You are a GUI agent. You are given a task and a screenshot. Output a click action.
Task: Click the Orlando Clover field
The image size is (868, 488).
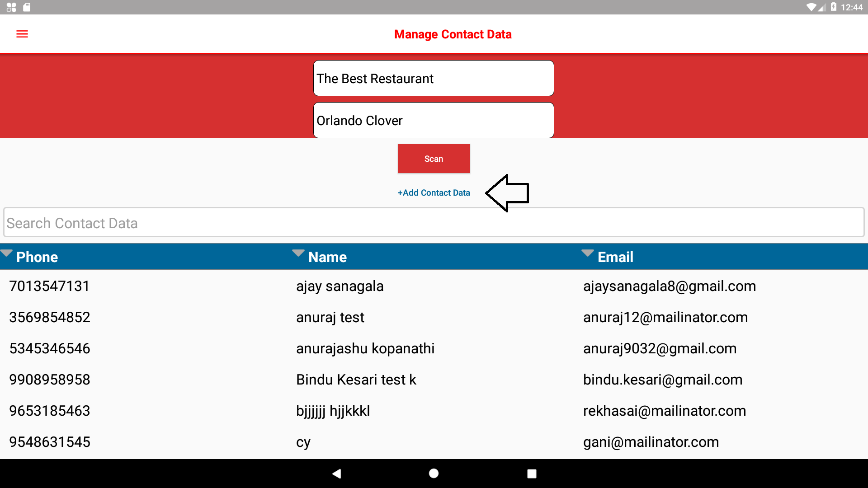(434, 121)
